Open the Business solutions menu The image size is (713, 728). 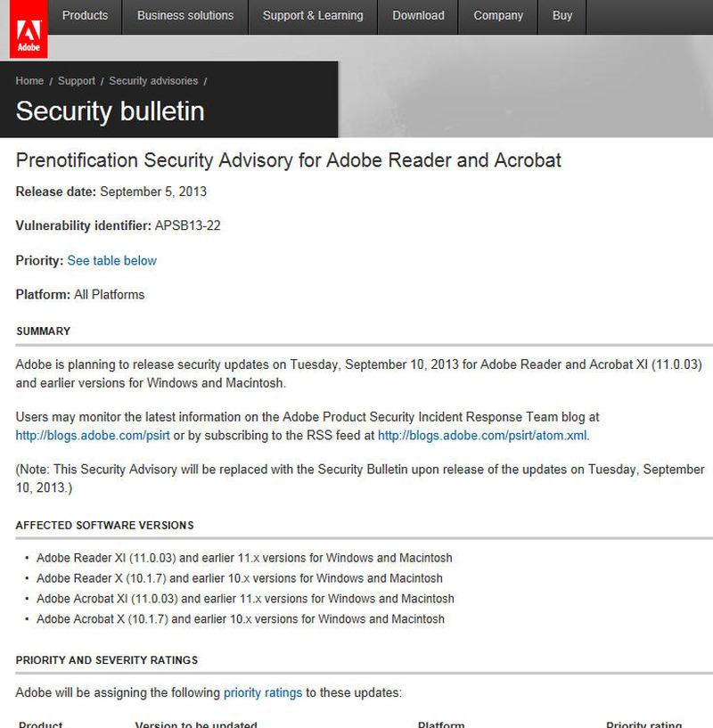[185, 16]
